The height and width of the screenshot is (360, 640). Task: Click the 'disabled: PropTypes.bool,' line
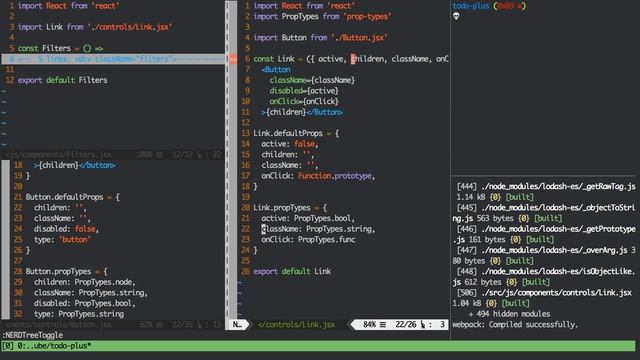point(84,303)
